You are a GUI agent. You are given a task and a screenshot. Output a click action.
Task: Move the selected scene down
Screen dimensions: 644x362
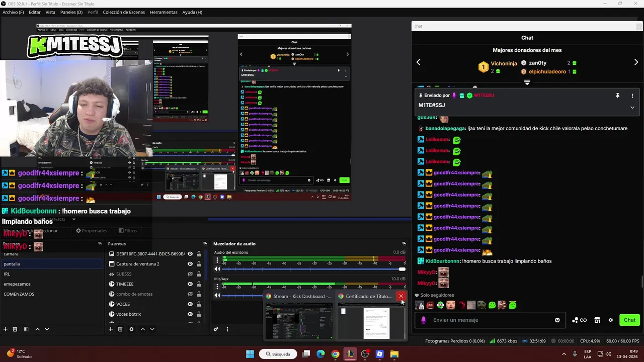(47, 329)
